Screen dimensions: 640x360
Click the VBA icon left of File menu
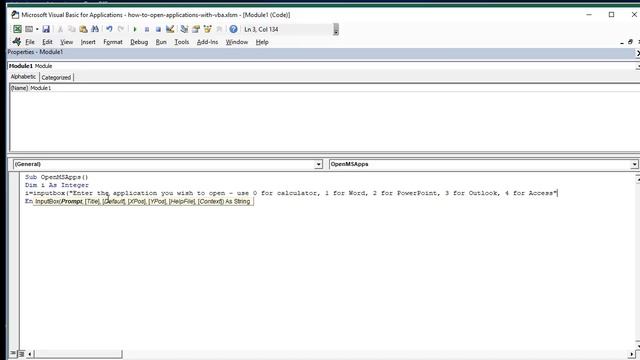coord(16,42)
